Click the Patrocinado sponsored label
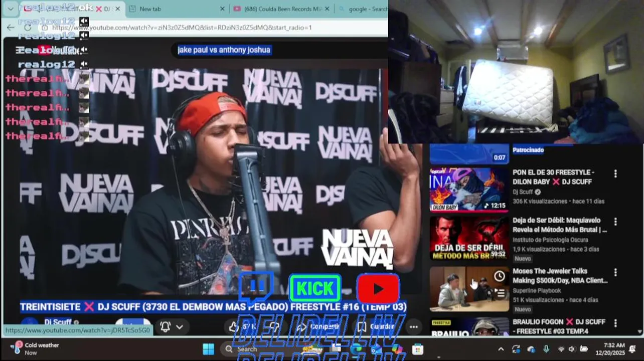This screenshot has width=644, height=361. [528, 150]
